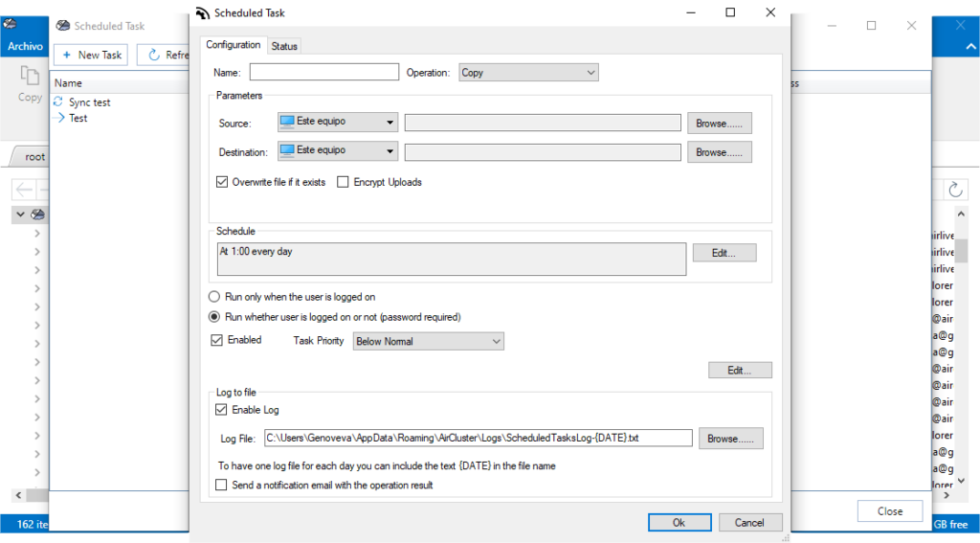Click the back arrow in main window
This screenshot has height=543, width=980.
pos(24,189)
